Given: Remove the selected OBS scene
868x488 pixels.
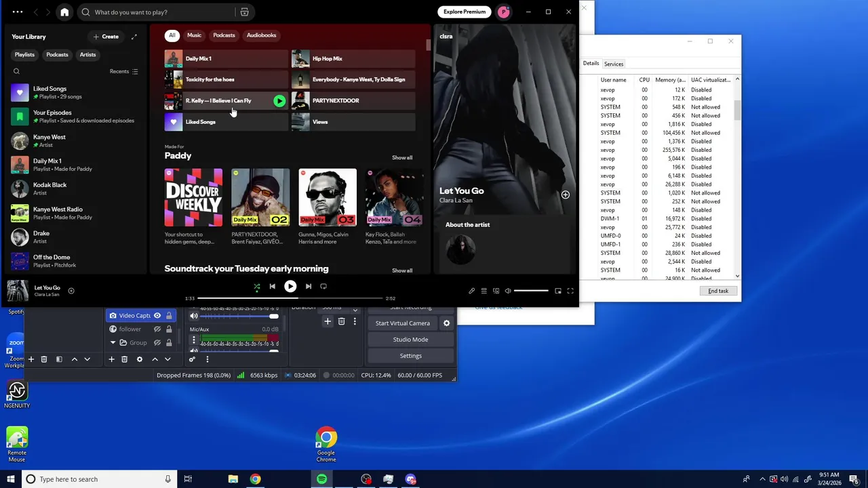Looking at the screenshot, I should tap(44, 359).
